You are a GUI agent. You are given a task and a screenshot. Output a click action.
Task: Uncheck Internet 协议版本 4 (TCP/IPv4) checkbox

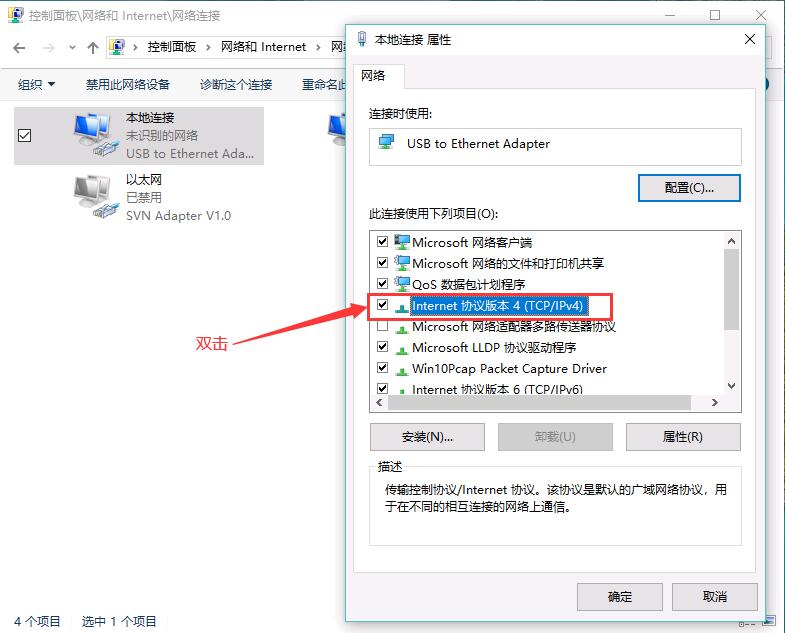point(382,304)
